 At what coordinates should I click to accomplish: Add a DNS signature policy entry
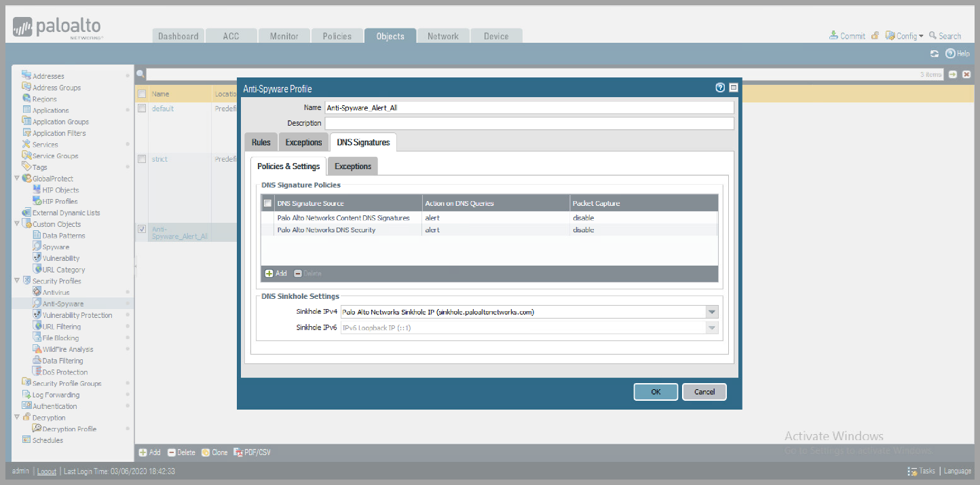276,273
